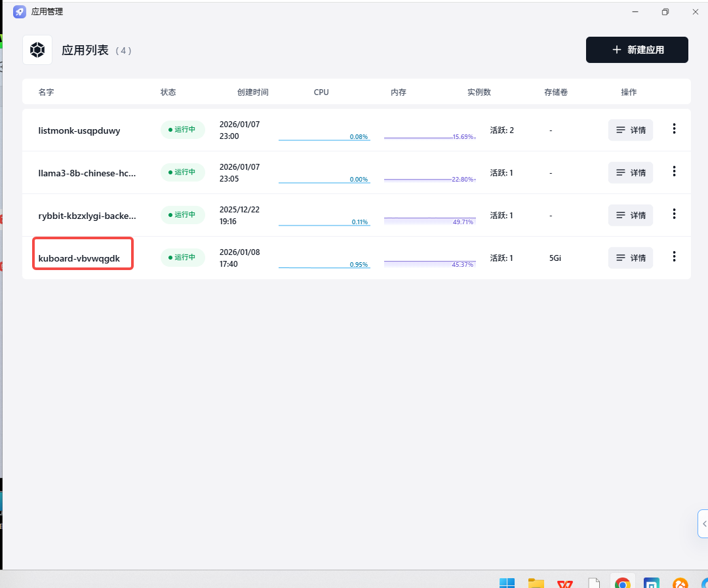The image size is (708, 588).
Task: Open 详情 for kuboard-vbvwqgdk
Action: (x=631, y=258)
